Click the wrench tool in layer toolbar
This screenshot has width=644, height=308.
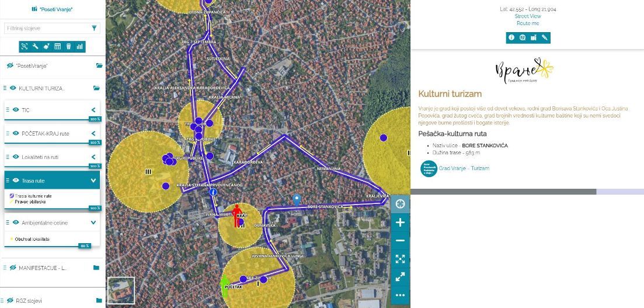point(36,46)
